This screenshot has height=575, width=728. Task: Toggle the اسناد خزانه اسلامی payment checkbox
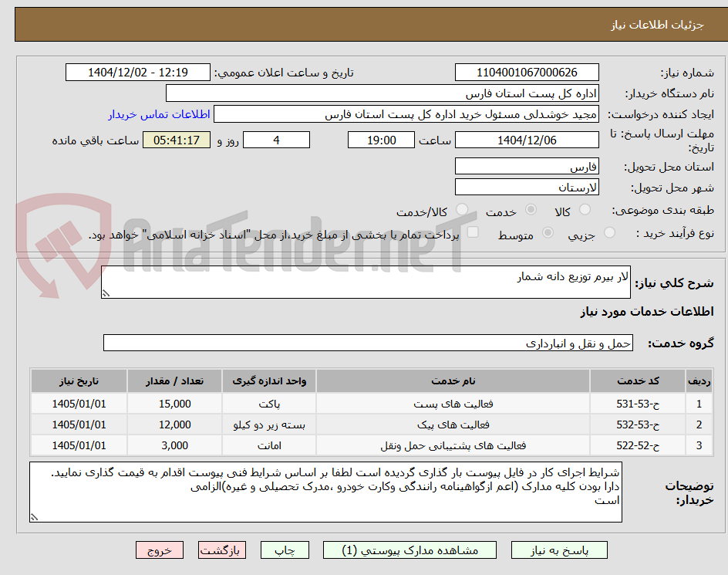(x=473, y=232)
